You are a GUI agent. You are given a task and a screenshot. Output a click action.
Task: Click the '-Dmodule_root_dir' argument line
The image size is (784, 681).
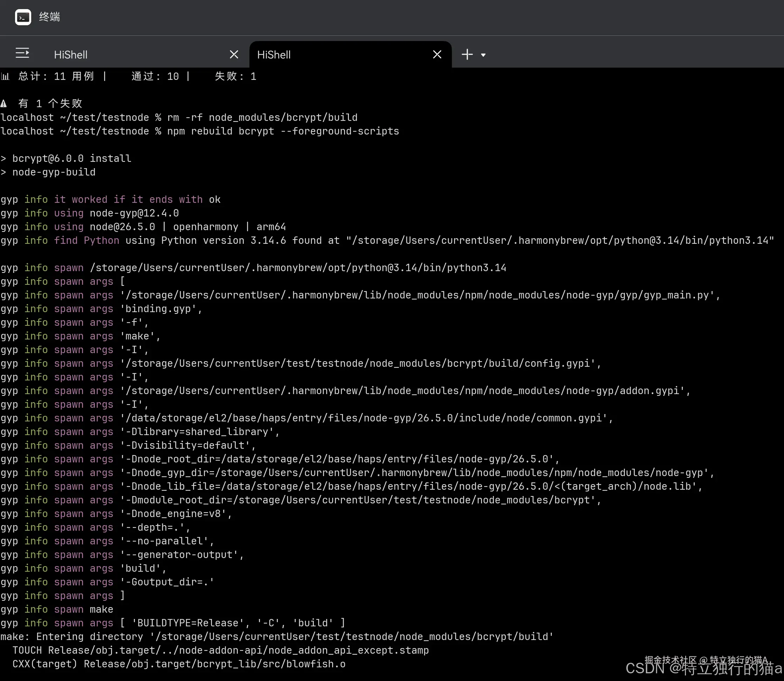[301, 500]
